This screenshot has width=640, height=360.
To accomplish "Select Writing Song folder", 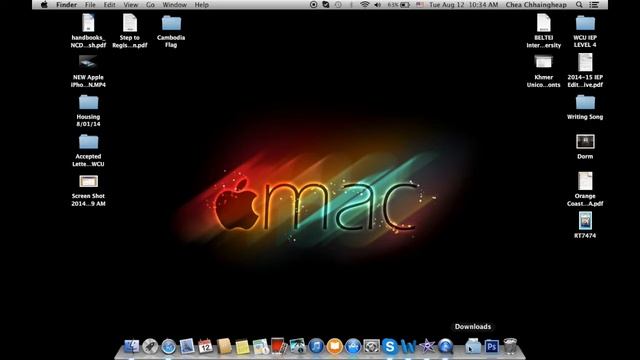I will click(585, 107).
